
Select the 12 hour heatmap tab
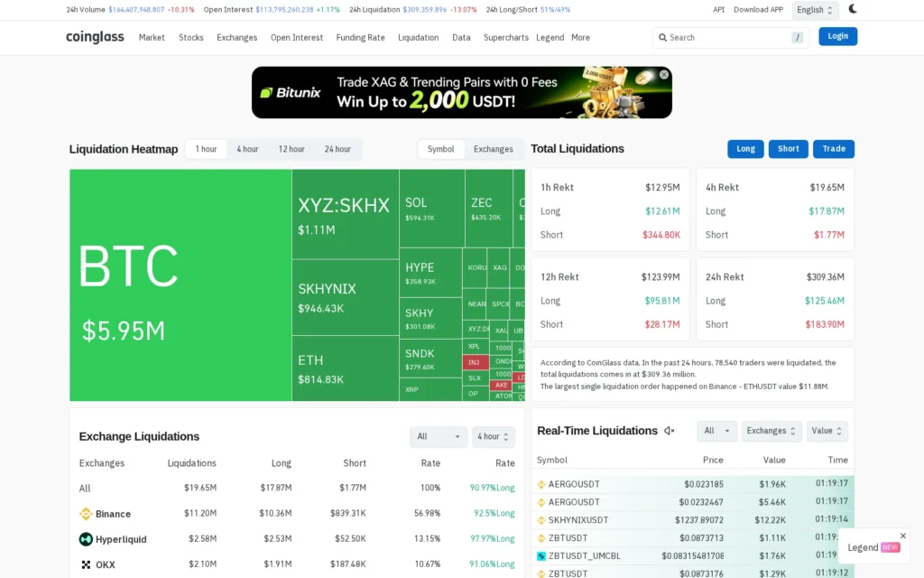(291, 149)
